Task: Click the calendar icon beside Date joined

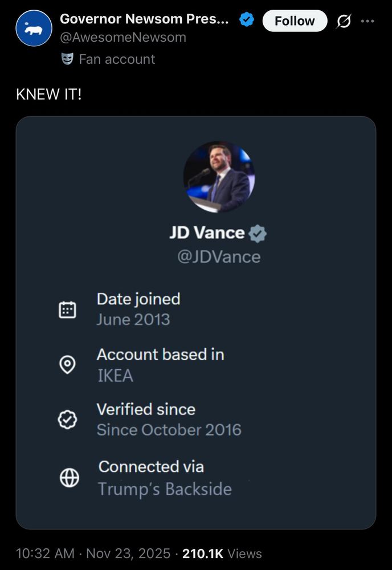Action: point(68,310)
